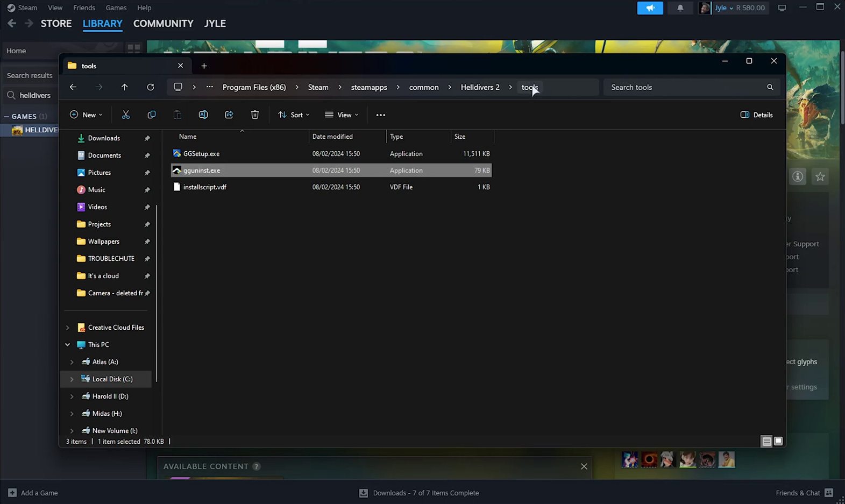Screen dimensions: 845x504
Task: Click the Cut scissors icon in Explorer toolbar
Action: tap(126, 115)
